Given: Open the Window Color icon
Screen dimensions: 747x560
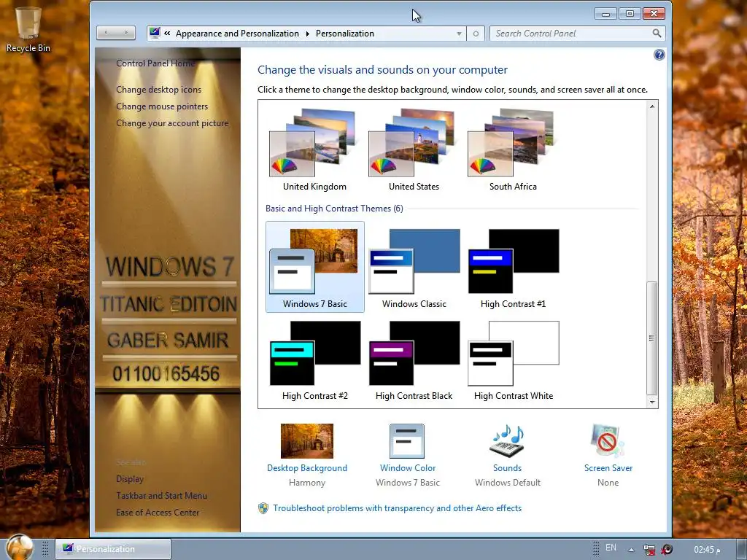Looking at the screenshot, I should coord(407,441).
